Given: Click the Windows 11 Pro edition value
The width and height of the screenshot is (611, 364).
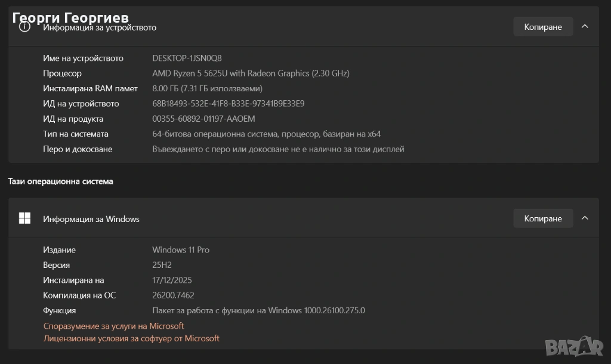Looking at the screenshot, I should tap(181, 250).
